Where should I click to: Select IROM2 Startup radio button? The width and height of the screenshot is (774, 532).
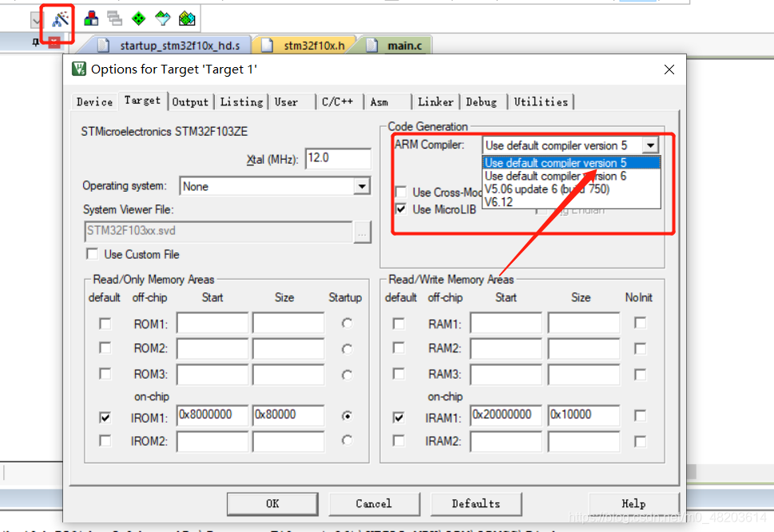click(347, 439)
